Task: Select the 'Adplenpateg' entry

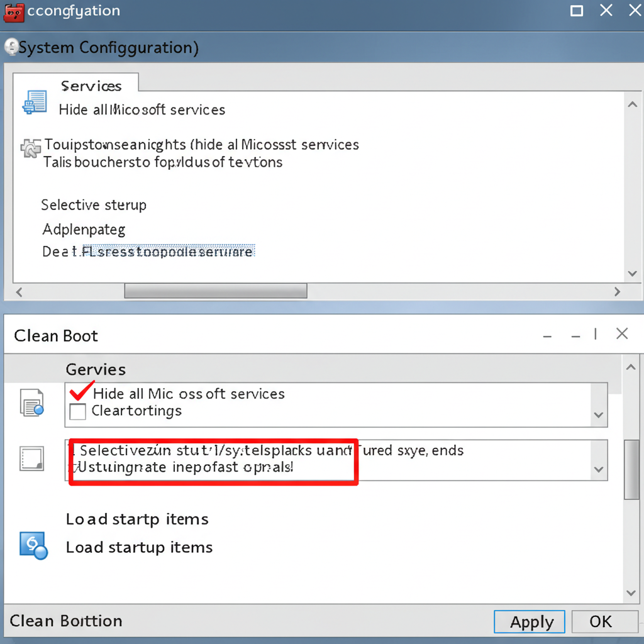Action: [x=84, y=230]
